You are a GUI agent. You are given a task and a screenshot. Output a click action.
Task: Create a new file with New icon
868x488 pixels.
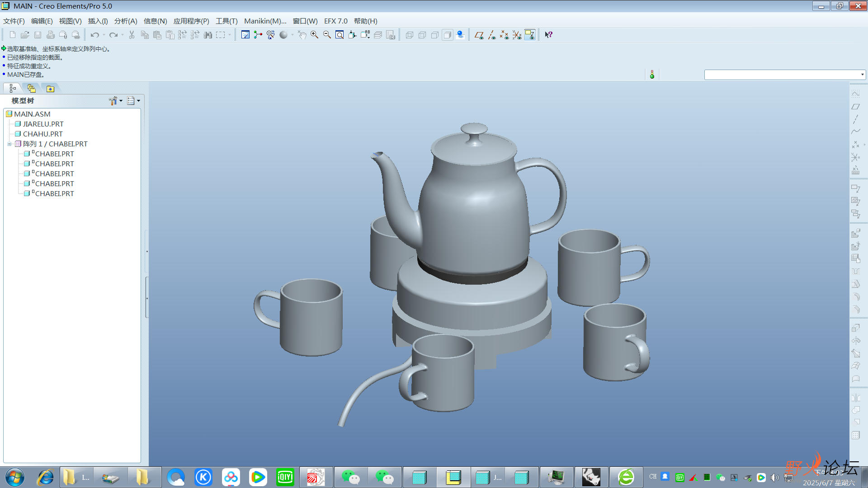click(13, 35)
